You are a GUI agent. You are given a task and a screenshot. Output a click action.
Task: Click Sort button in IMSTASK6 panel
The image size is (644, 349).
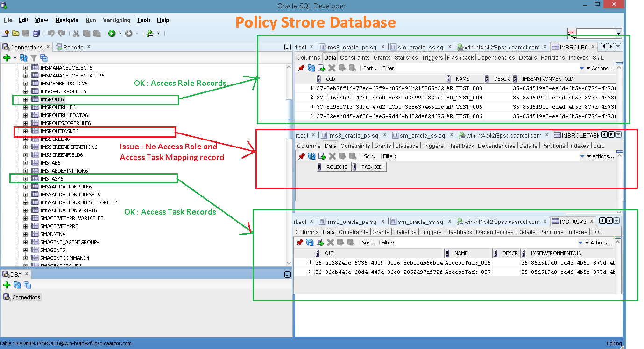click(368, 243)
